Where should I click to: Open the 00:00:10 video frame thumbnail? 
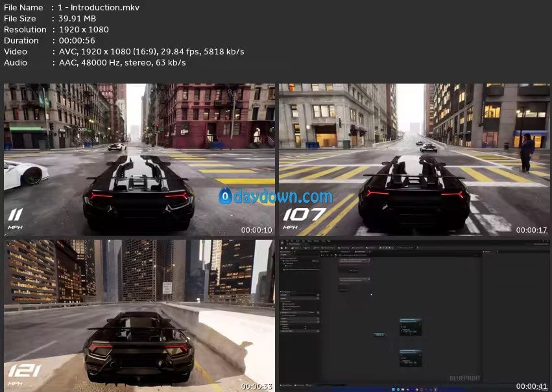[139, 159]
